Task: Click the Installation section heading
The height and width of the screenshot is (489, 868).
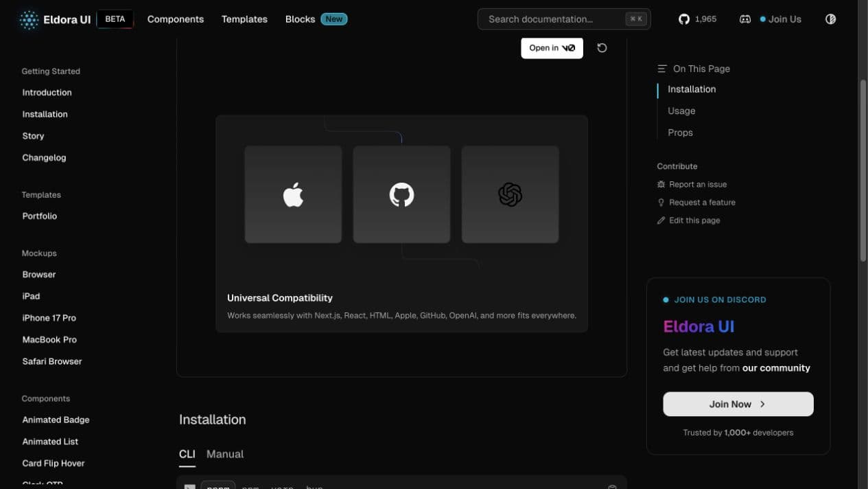Action: [212, 420]
